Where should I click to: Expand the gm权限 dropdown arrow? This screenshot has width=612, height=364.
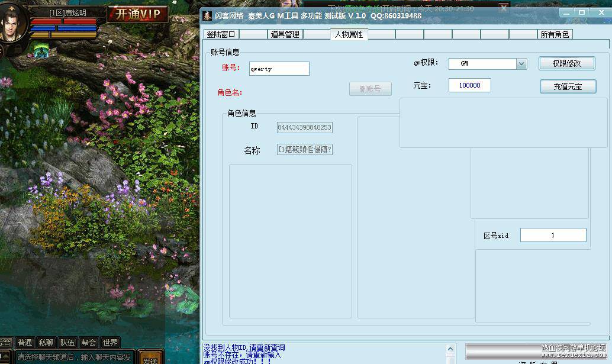(x=521, y=64)
